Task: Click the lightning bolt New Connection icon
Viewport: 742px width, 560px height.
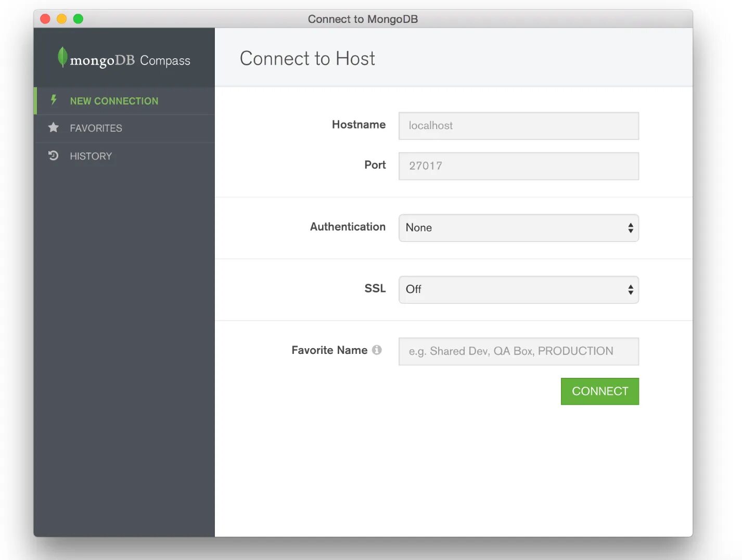Action: click(x=54, y=100)
